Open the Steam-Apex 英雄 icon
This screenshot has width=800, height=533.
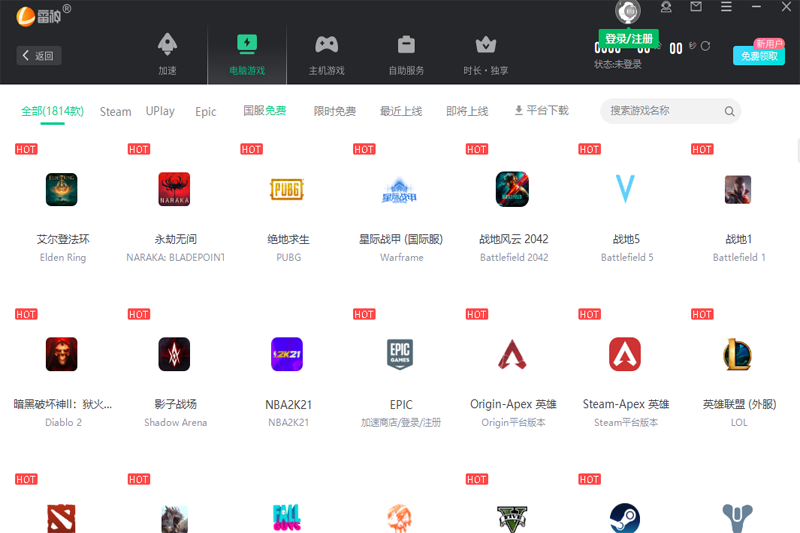(x=625, y=354)
